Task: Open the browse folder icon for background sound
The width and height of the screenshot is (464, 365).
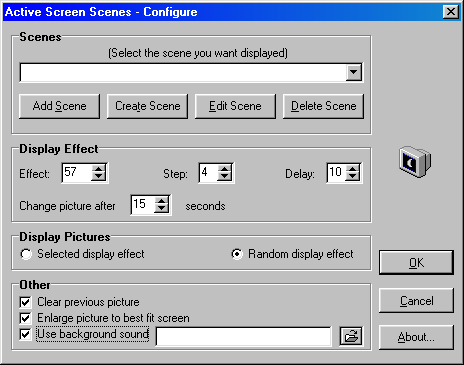Action: click(351, 336)
